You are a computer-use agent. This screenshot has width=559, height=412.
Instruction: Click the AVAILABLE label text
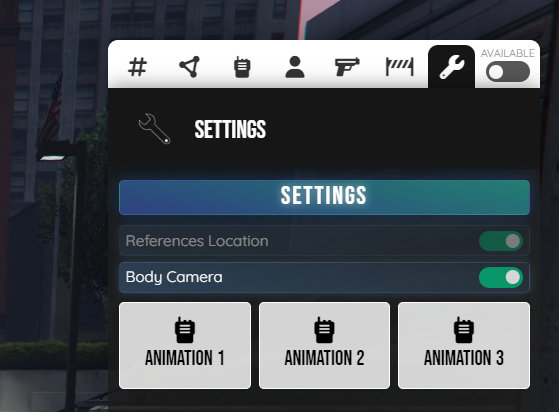coord(508,53)
